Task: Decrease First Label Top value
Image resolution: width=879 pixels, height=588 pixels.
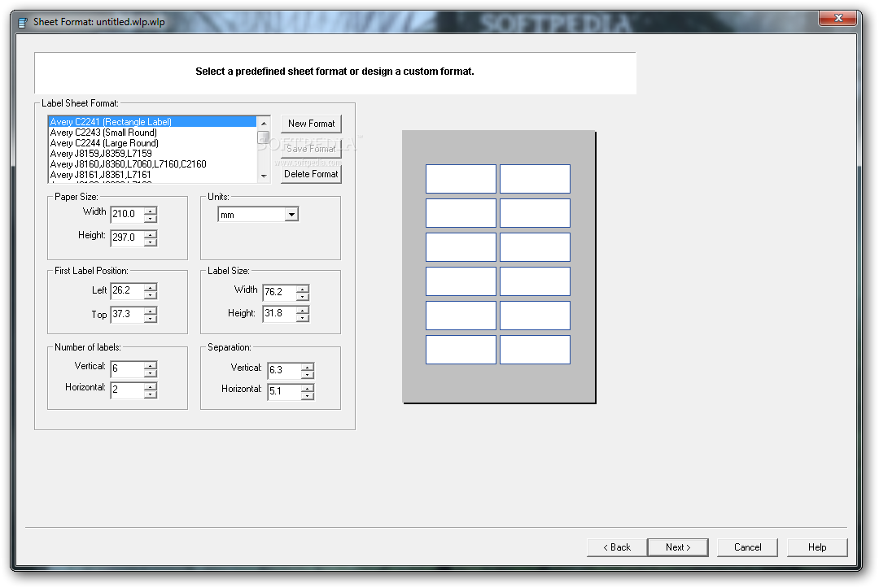Action: 151,319
